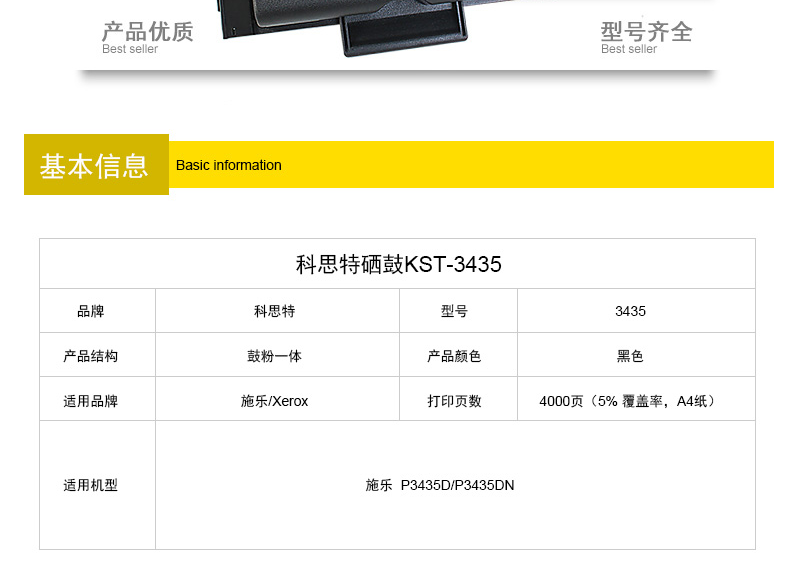Click the 产品优质 caption text

(x=148, y=32)
